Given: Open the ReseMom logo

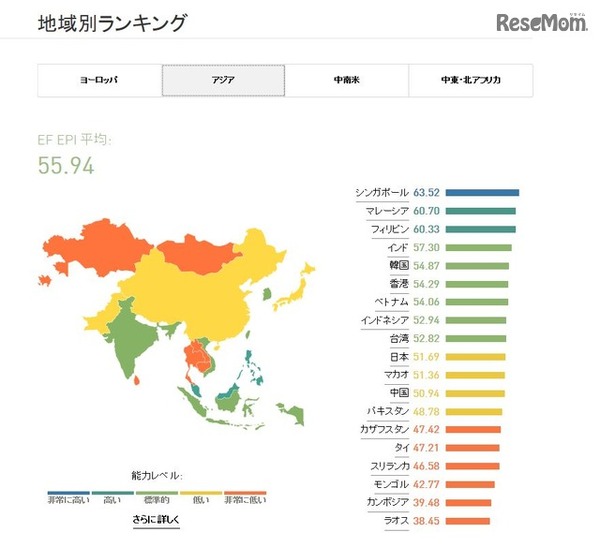Looking at the screenshot, I should (542, 22).
